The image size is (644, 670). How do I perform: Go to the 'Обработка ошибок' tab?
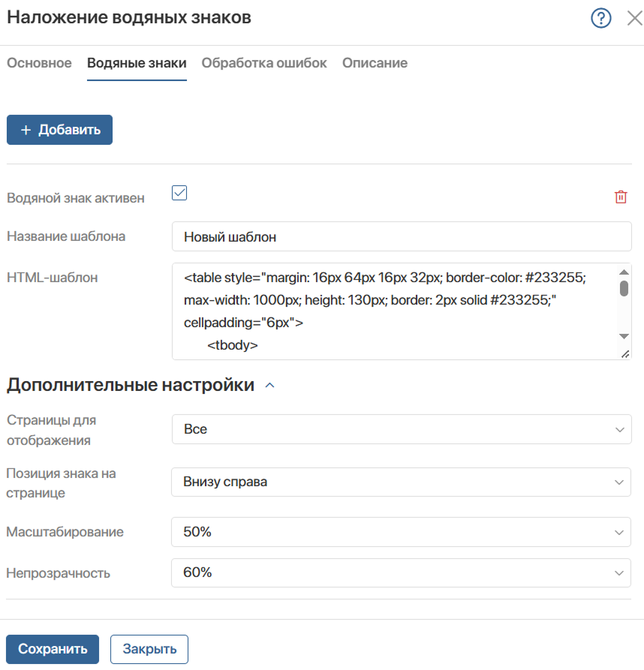[264, 63]
